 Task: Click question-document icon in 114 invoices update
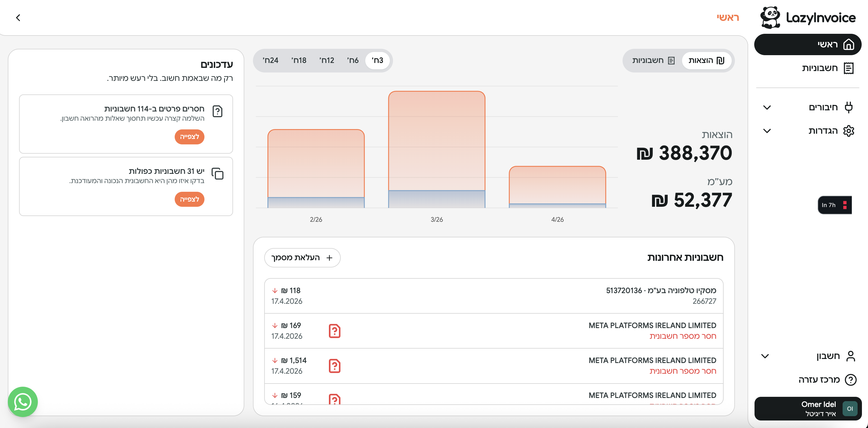point(217,111)
